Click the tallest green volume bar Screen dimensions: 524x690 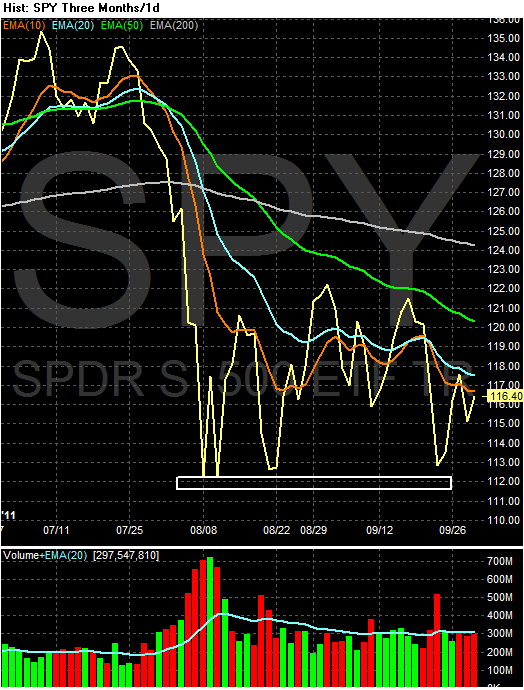click(x=210, y=622)
